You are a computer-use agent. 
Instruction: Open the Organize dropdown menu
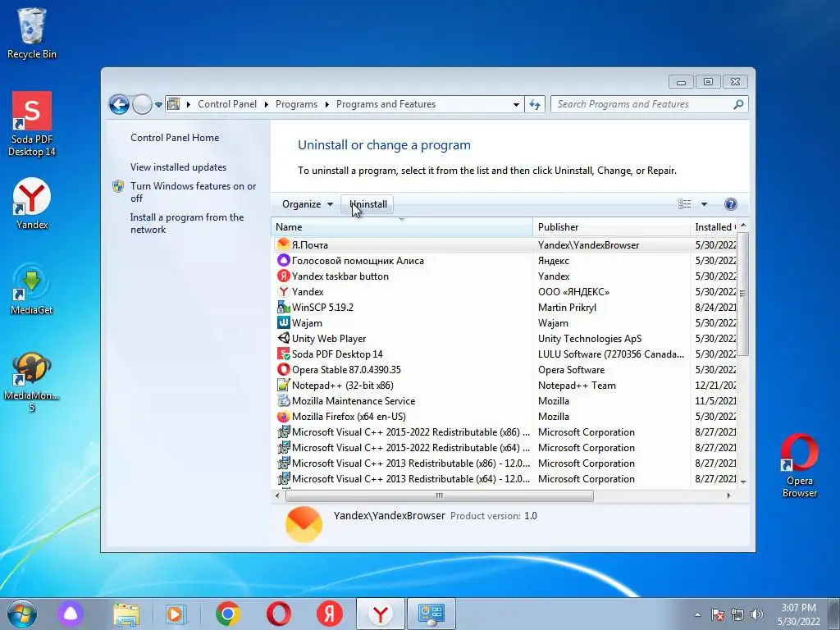[x=308, y=204]
